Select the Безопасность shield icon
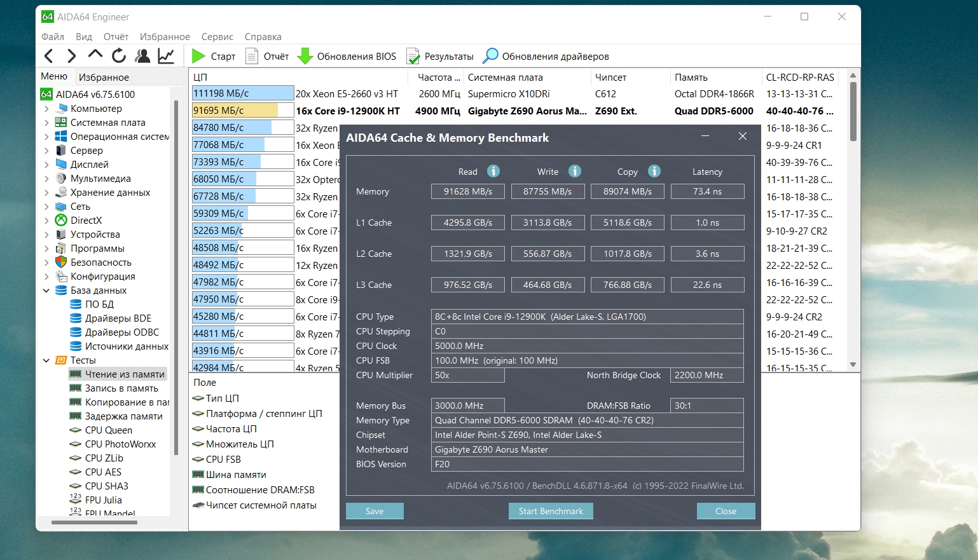Screen dimensions: 978x560 tap(61, 262)
